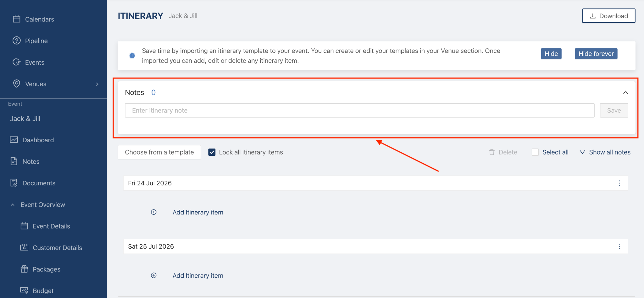Screen dimensions: 644x298
Task: Click the Packages gift icon
Action: 24,269
